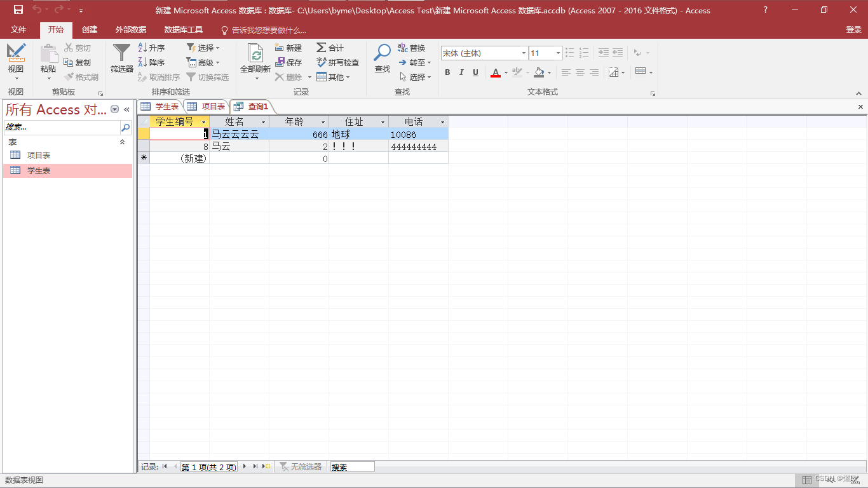Click the 复制 copy button

tap(78, 62)
